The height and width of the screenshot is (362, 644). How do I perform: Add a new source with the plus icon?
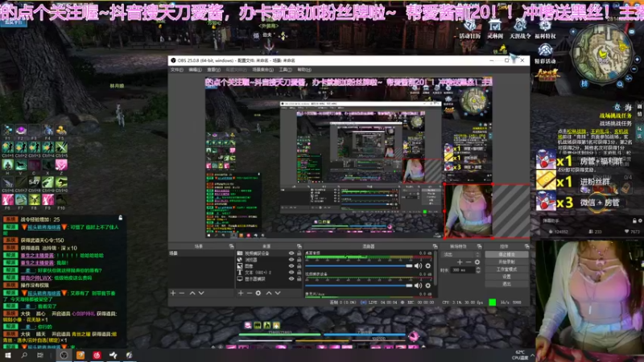click(241, 293)
